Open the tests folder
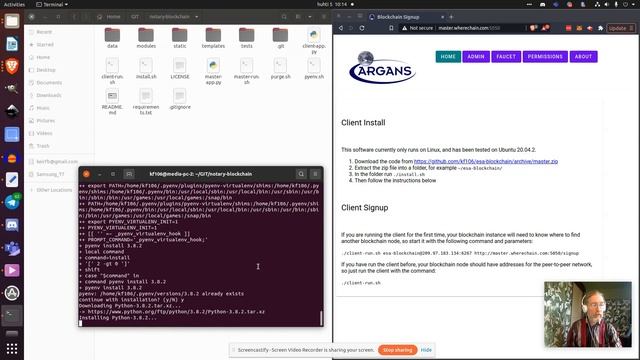The width and height of the screenshot is (640, 360). click(x=247, y=38)
